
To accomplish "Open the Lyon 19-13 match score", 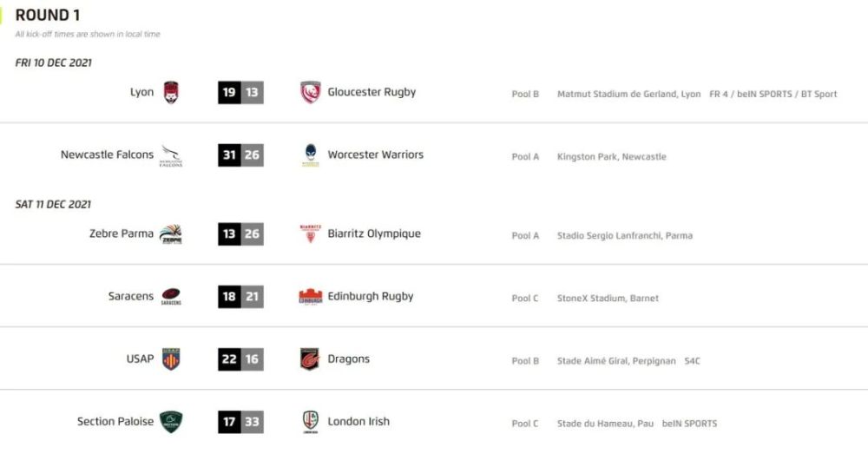I will click(240, 93).
